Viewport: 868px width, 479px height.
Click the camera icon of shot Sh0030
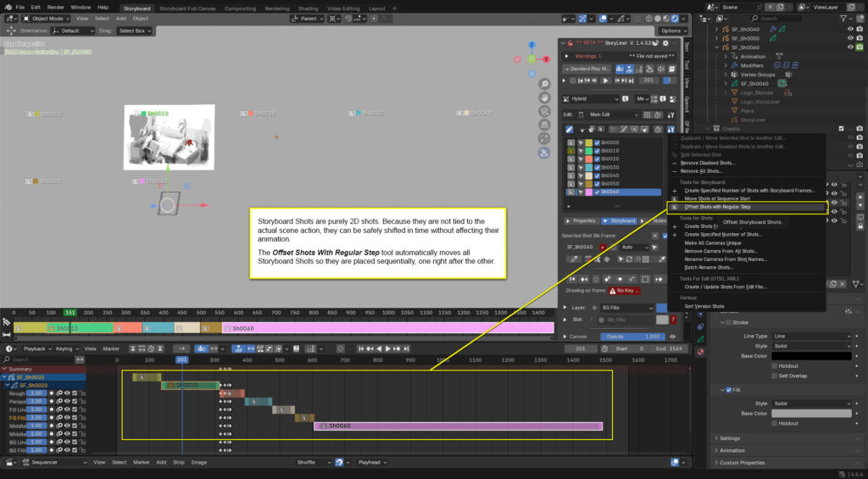click(x=581, y=167)
